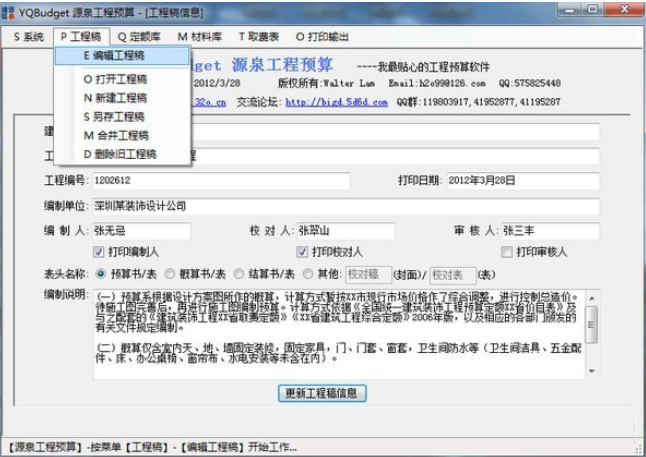Image resolution: width=646 pixels, height=457 pixels.
Task: Click the 校对人 field containing 张翠山
Action: coord(346,231)
